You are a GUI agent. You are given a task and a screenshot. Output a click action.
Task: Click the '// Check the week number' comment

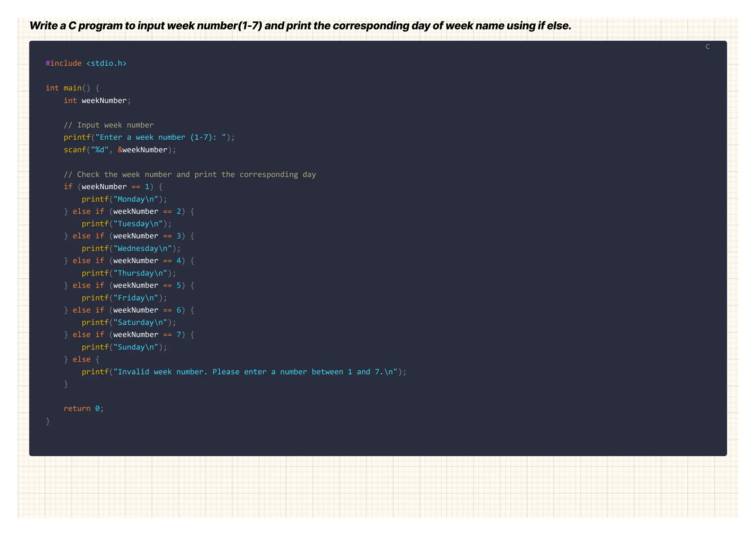[190, 174]
